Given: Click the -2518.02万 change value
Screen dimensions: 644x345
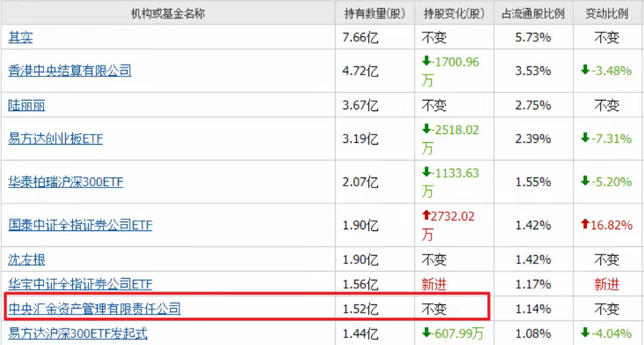Looking at the screenshot, I should [x=451, y=139].
